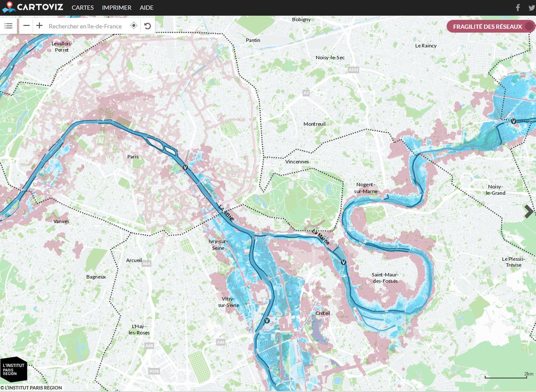Share on Facebook icon

click(518, 7)
